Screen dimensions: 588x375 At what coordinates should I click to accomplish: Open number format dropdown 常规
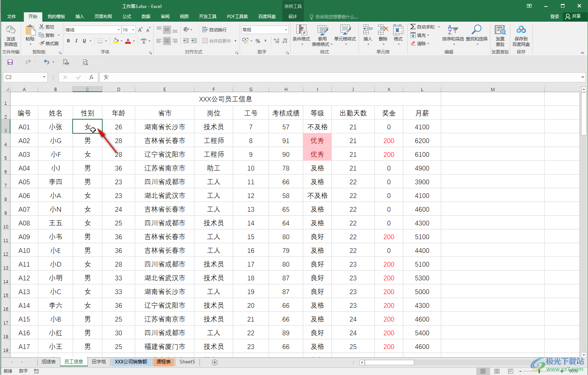click(x=286, y=30)
